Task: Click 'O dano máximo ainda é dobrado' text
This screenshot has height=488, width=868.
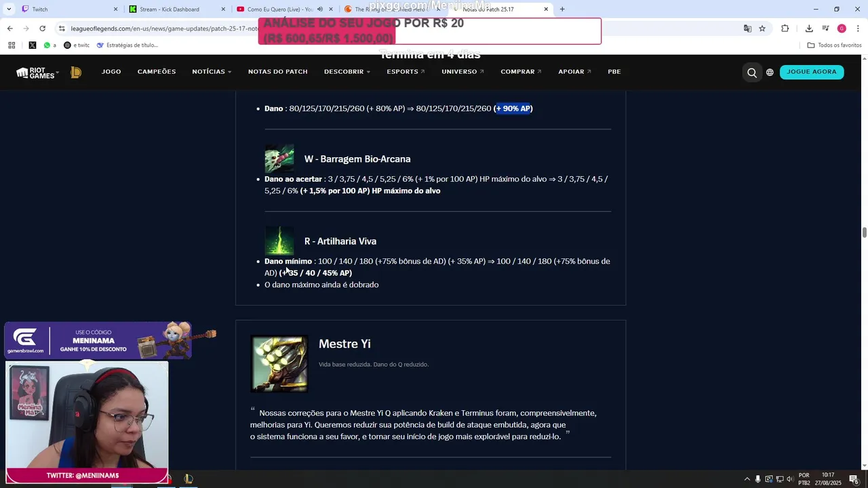Action: [x=321, y=285]
